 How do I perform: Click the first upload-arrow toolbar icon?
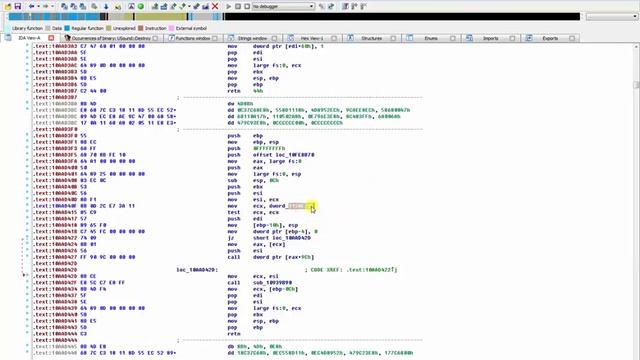click(x=155, y=6)
